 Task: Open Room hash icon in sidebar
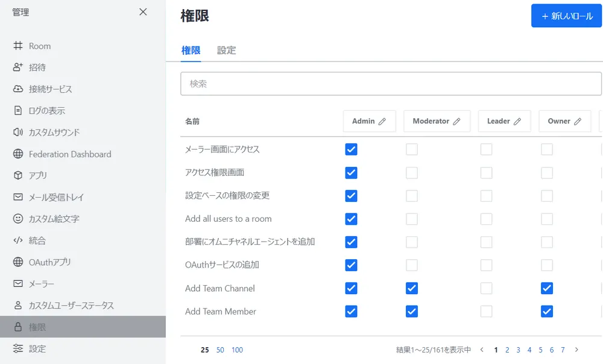[x=18, y=46]
